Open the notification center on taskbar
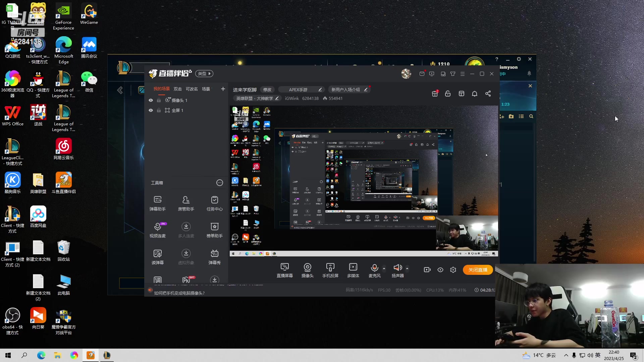This screenshot has height=362, width=644. tap(634, 356)
